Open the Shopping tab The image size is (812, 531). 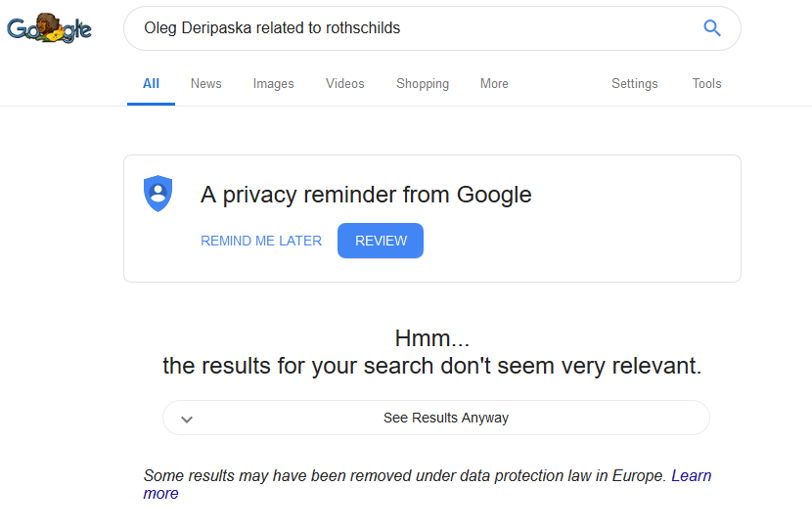[x=423, y=84]
